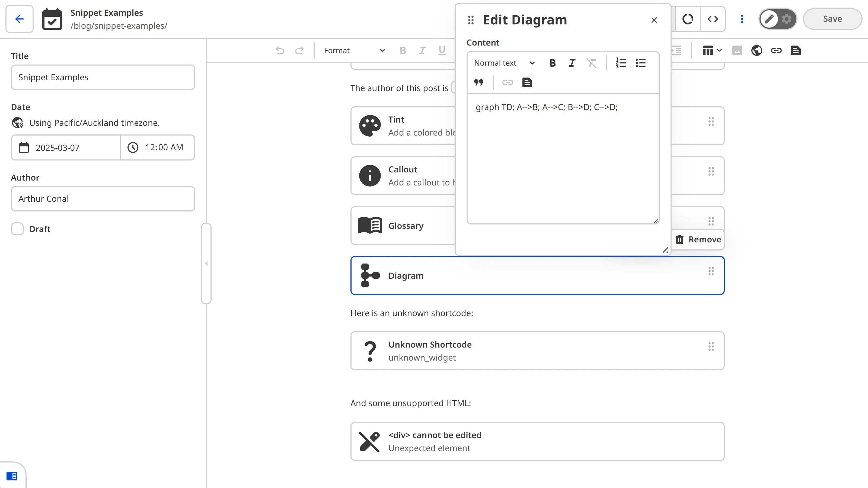Viewport: 868px width, 488px height.
Task: Insert an image from the main toolbar
Action: [x=737, y=50]
